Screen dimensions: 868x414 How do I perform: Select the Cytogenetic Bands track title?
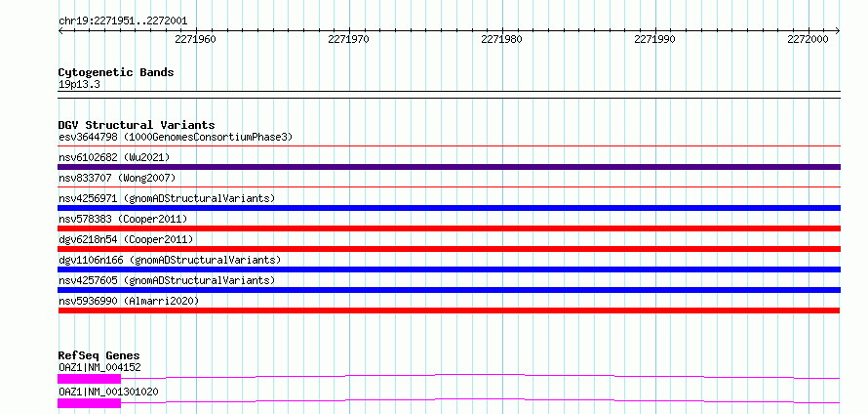tap(116, 72)
